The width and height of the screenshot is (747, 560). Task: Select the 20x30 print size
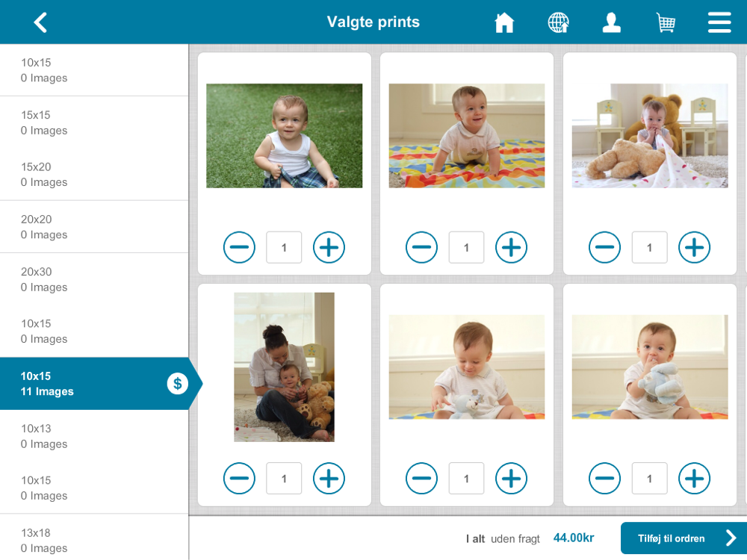point(94,279)
